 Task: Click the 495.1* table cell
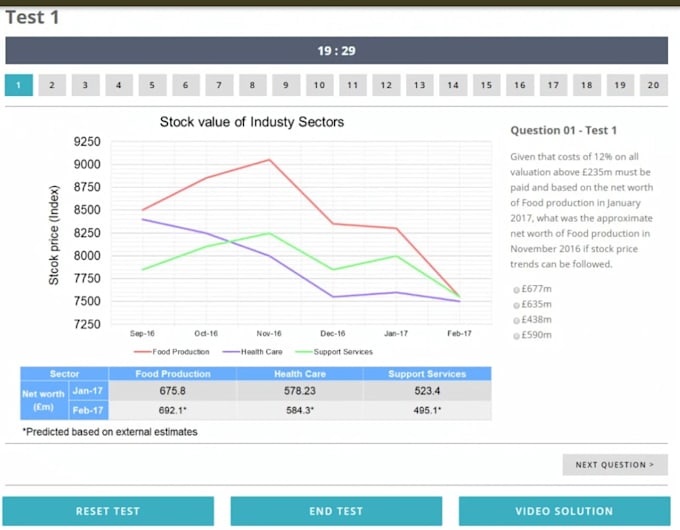[427, 410]
